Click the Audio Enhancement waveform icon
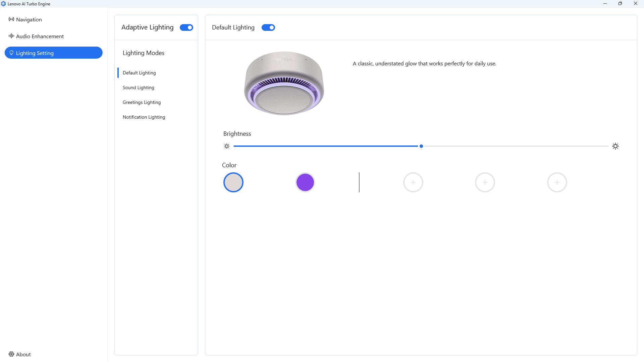This screenshot has width=644, height=362. pos(11,36)
